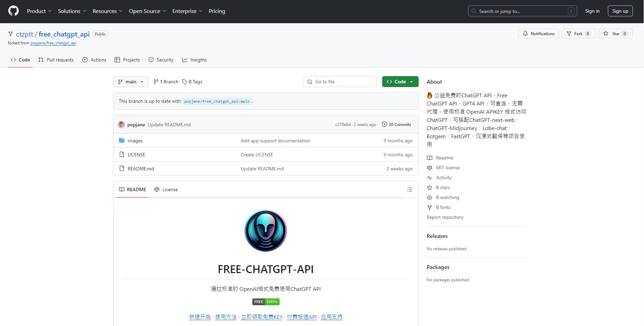Expand the Enterprise menu
The height and width of the screenshot is (326, 644).
pyautogui.click(x=187, y=11)
